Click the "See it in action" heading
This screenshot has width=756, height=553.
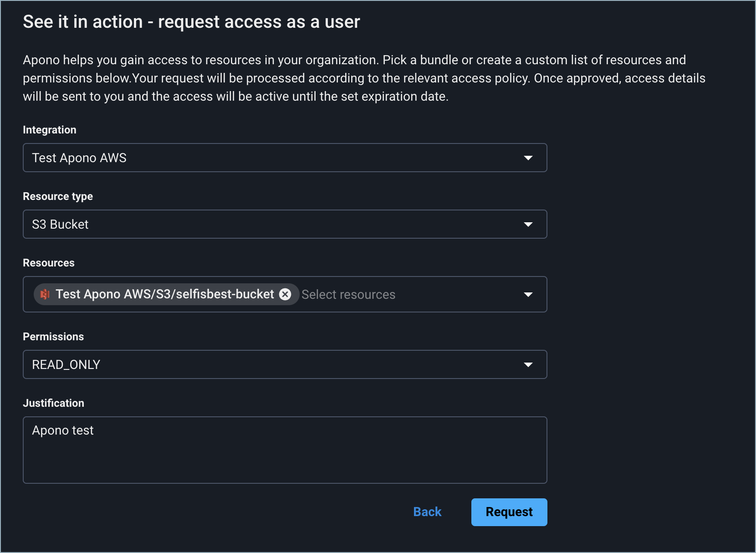[x=191, y=22]
